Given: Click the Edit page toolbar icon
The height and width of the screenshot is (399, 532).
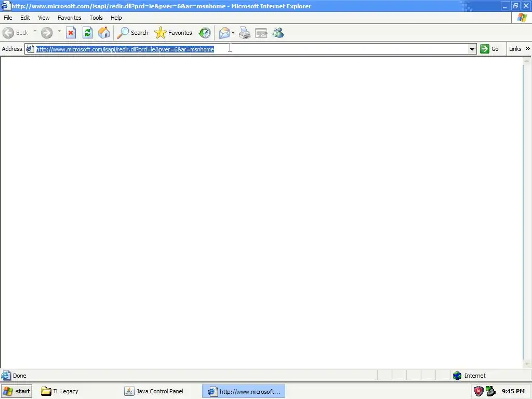Looking at the screenshot, I should 261,33.
